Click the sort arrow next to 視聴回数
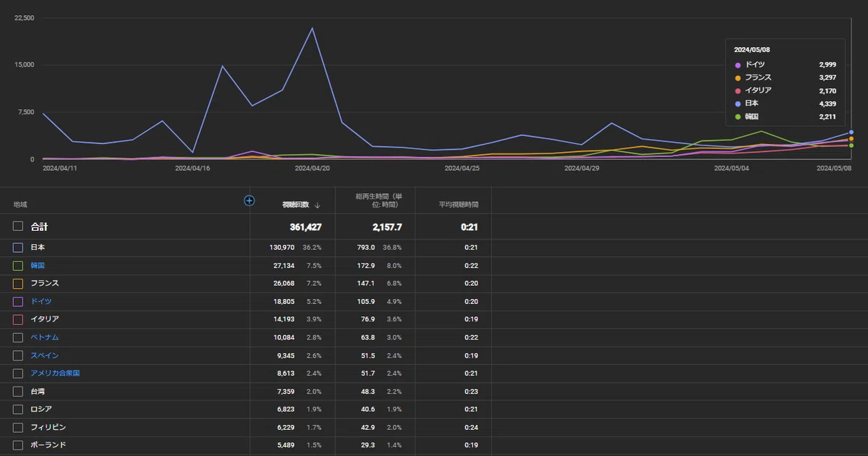The height and width of the screenshot is (456, 868). [x=318, y=205]
